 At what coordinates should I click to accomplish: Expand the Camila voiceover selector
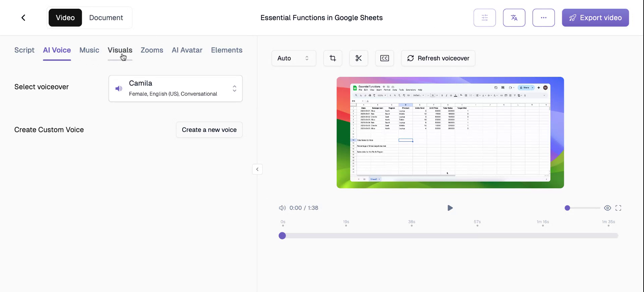tap(234, 89)
